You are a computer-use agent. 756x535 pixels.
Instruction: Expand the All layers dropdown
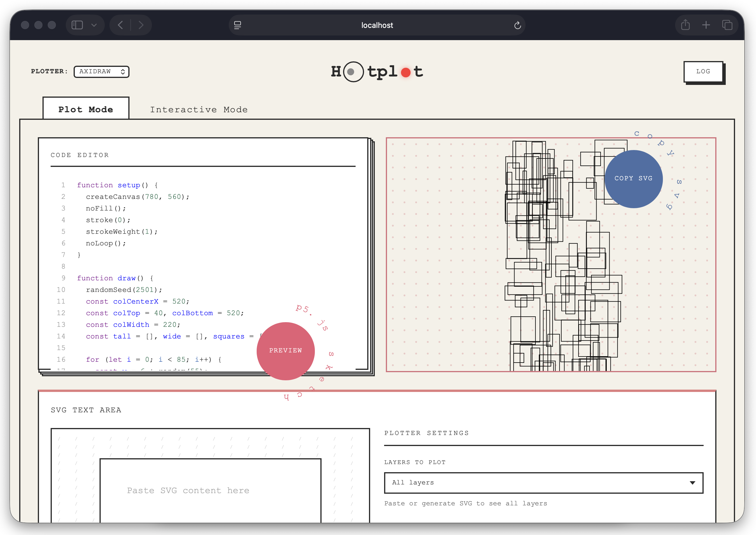pos(543,483)
